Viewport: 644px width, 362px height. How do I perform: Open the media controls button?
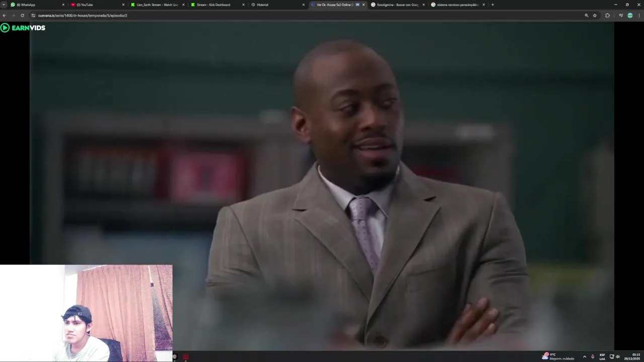621,16
